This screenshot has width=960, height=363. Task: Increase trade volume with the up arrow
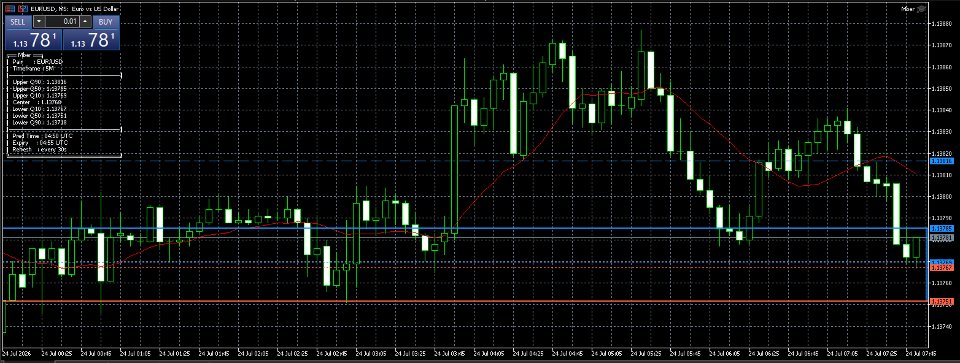(85, 21)
